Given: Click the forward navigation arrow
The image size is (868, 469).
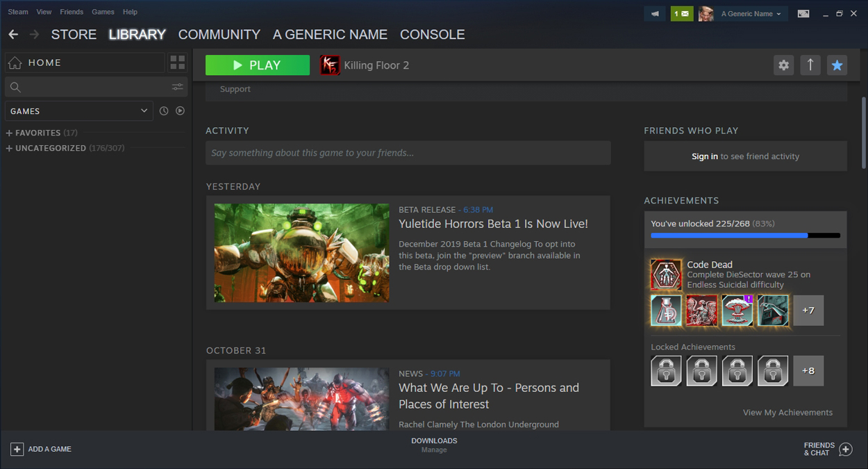Looking at the screenshot, I should (x=34, y=34).
